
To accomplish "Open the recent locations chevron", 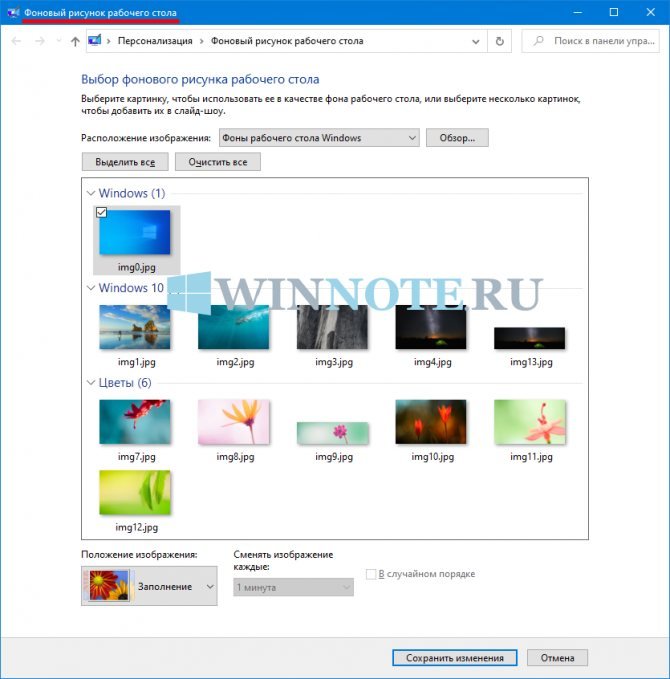I will pos(59,41).
